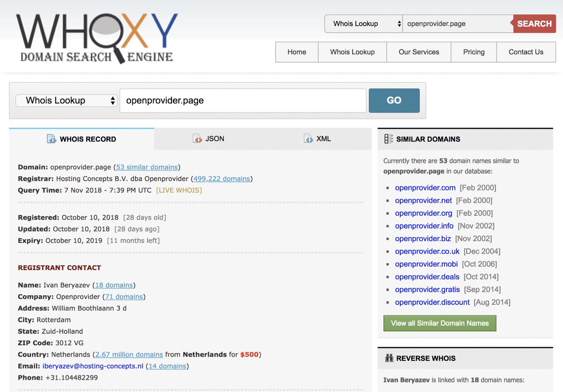Click the JSON tab code icon

[197, 139]
